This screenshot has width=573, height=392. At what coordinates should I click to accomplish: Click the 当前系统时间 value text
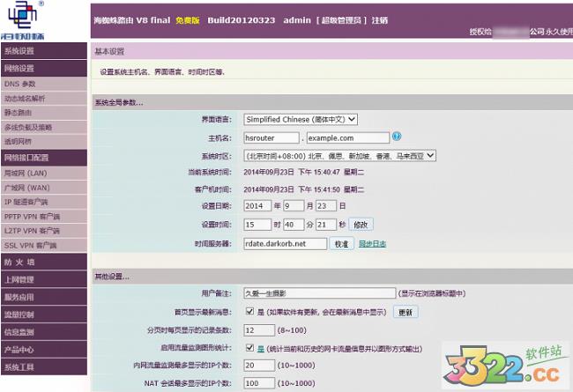tap(303, 172)
